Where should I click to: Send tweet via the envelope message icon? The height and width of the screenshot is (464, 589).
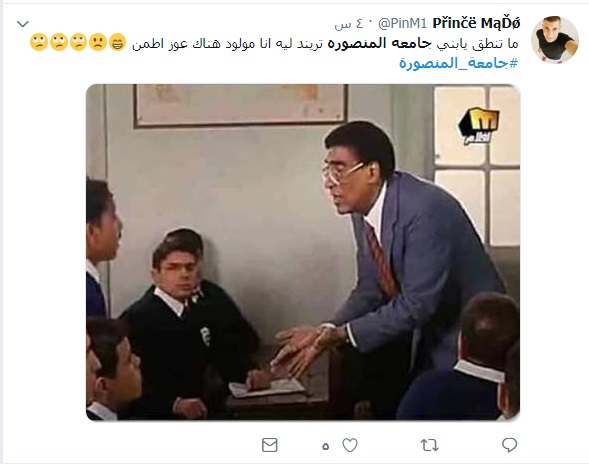pyautogui.click(x=269, y=445)
